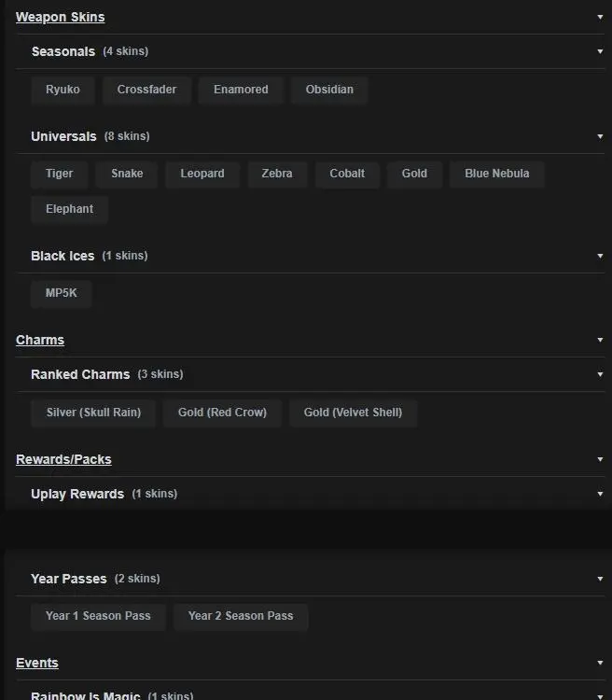Open the Charms section heading
612x700 pixels.
click(x=40, y=340)
